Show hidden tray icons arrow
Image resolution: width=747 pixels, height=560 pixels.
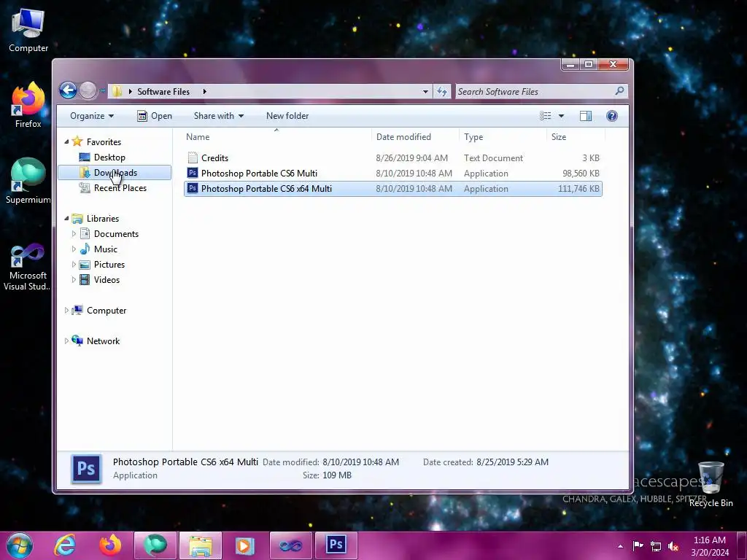(620, 546)
